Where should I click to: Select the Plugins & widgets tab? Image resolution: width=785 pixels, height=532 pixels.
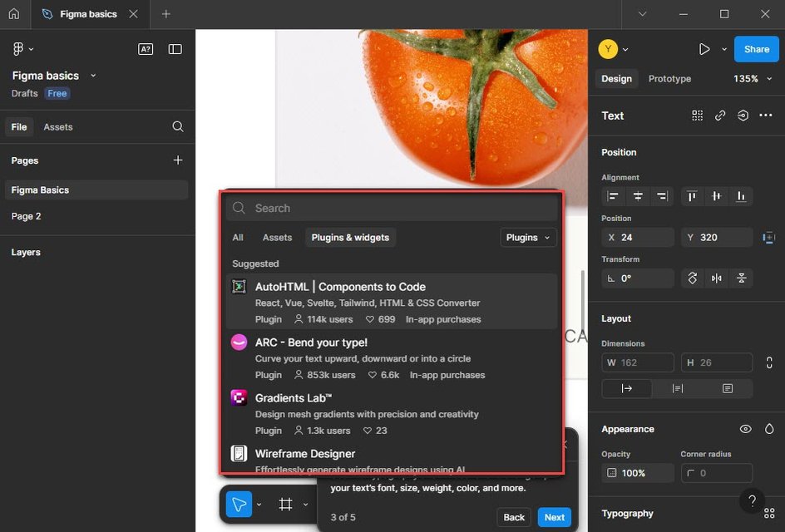click(350, 238)
